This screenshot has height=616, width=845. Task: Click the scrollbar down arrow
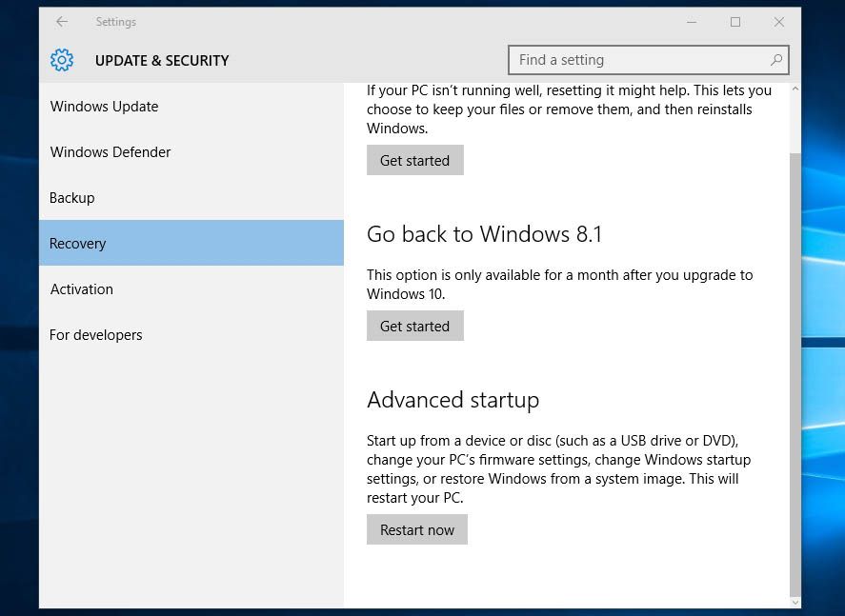click(795, 603)
